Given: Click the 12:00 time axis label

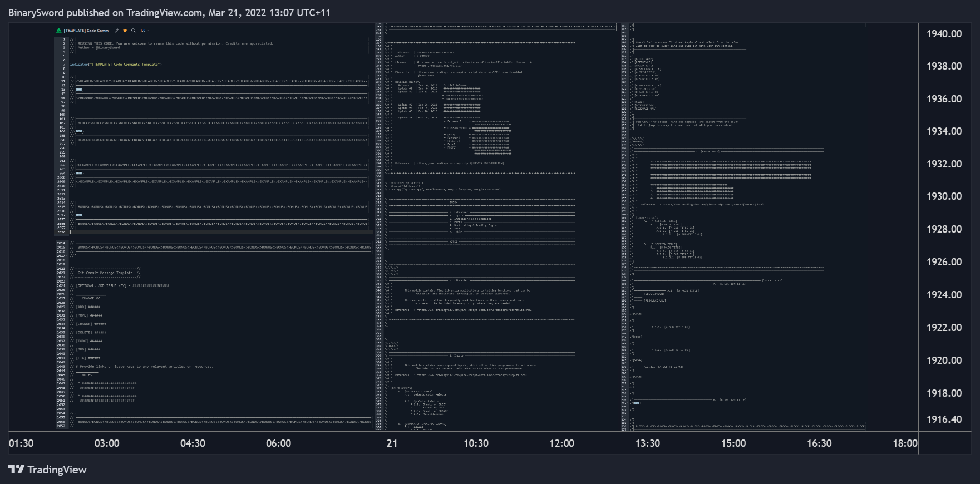Looking at the screenshot, I should click(562, 443).
